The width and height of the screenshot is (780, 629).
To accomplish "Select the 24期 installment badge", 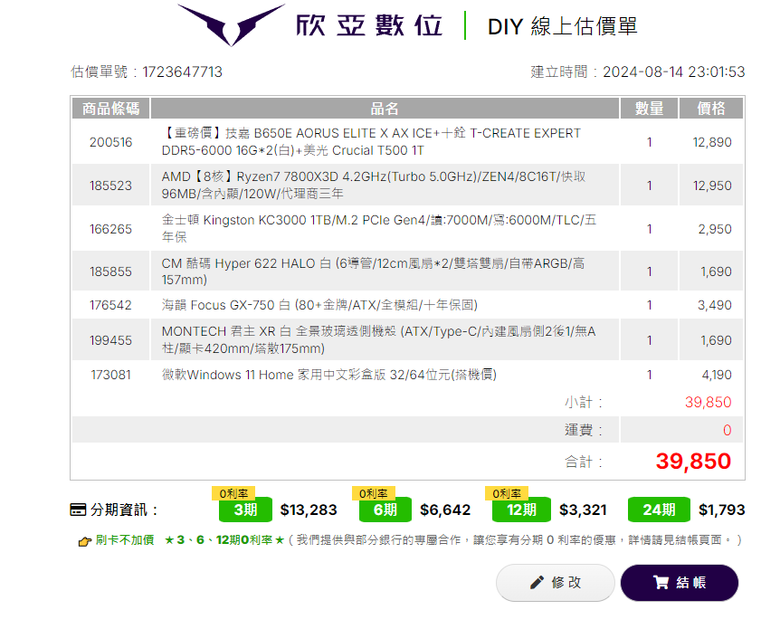I will coord(659,510).
